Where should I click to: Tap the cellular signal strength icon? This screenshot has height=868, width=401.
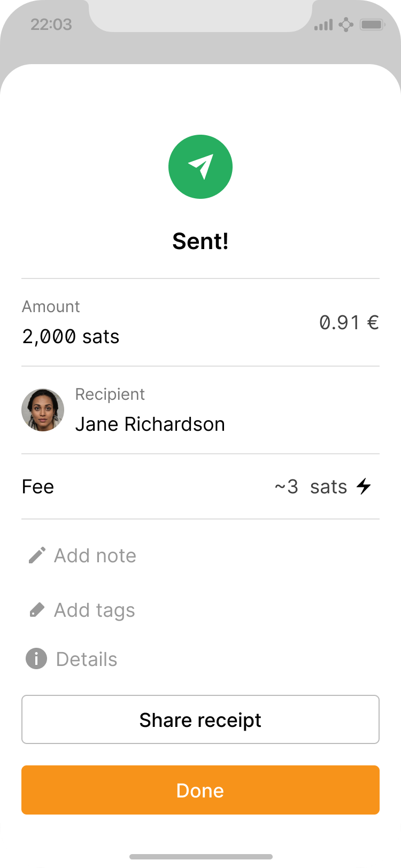pos(323,25)
